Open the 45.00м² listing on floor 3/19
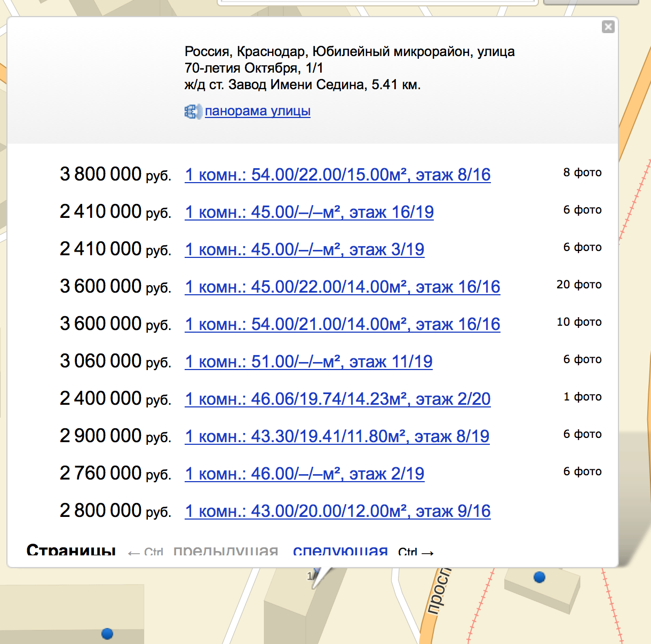Viewport: 651px width, 644px height. coord(304,249)
